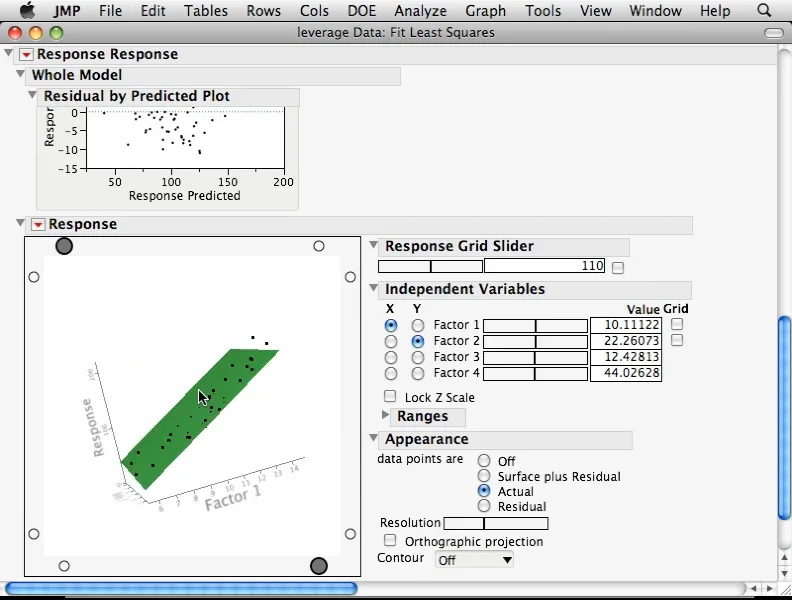This screenshot has width=792, height=600.
Task: Click the large gray rotation handle at bottom right of 3D plot
Action: pos(319,566)
